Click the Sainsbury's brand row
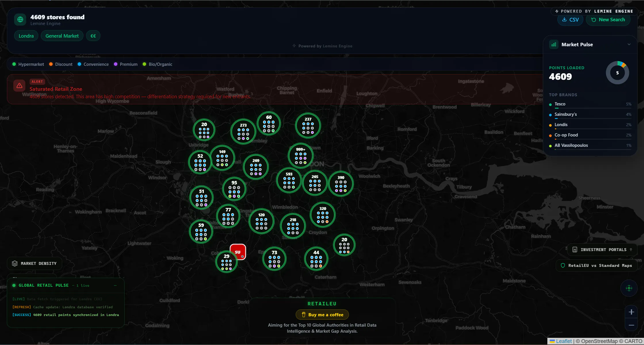 [x=590, y=115]
